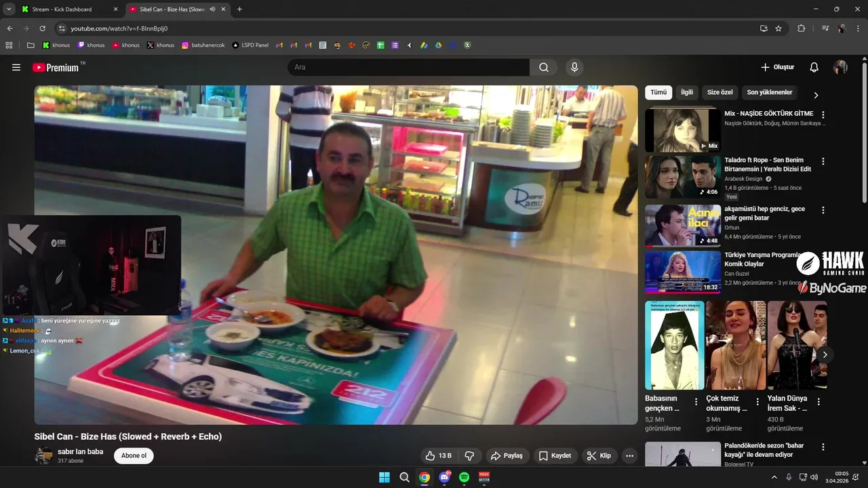The height and width of the screenshot is (488, 868).
Task: Open Spotify from the taskbar
Action: pos(464,477)
